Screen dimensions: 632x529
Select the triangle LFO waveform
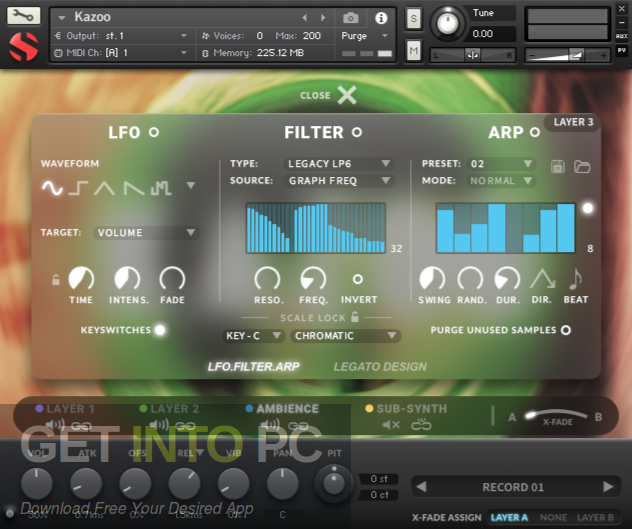point(104,188)
